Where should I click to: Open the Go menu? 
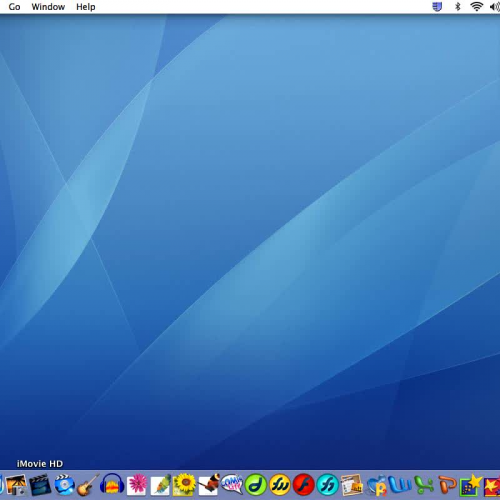point(14,7)
